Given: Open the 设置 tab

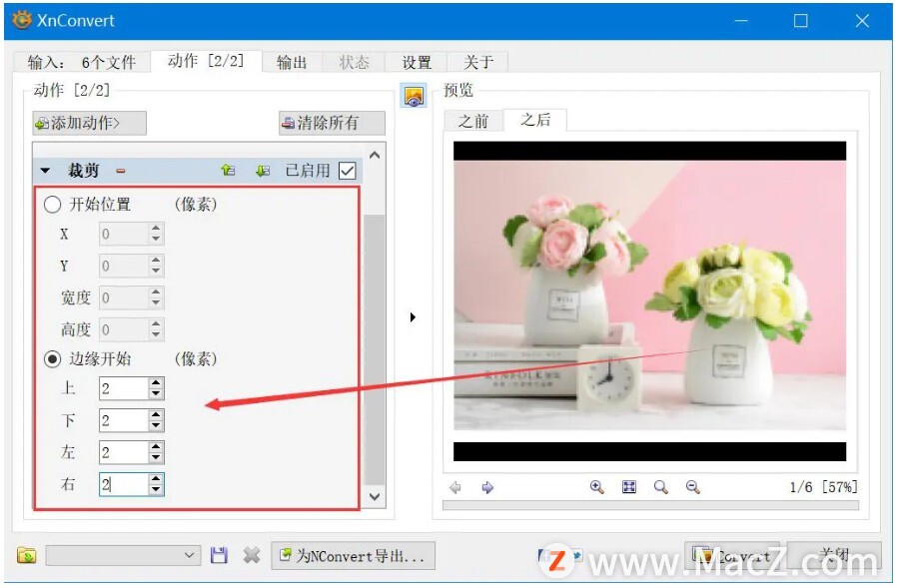Looking at the screenshot, I should [417, 62].
